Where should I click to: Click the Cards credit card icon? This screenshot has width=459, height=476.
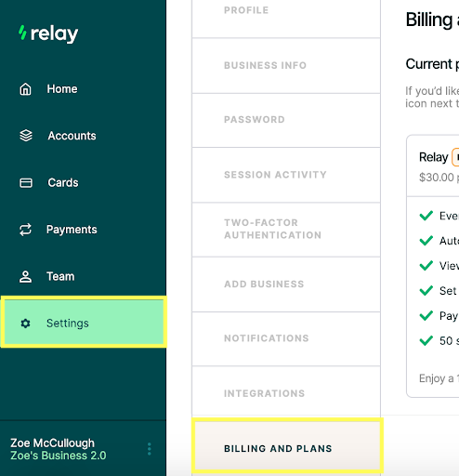click(26, 182)
